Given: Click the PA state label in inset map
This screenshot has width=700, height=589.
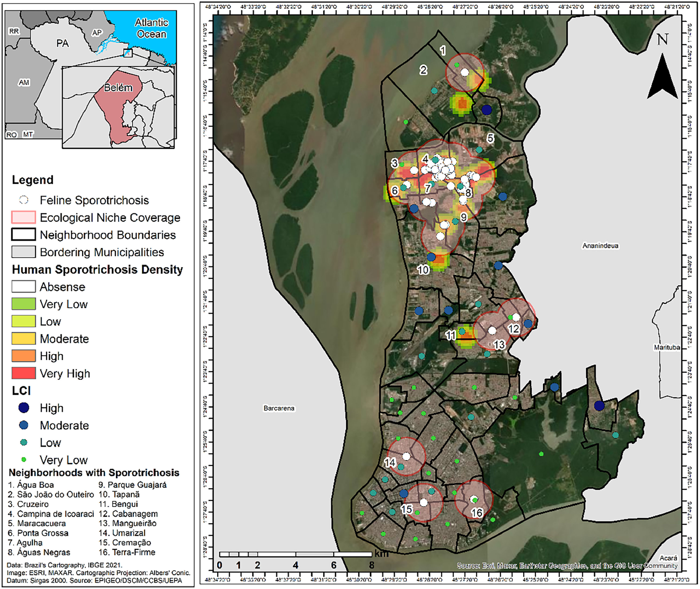Looking at the screenshot, I should coord(62,43).
